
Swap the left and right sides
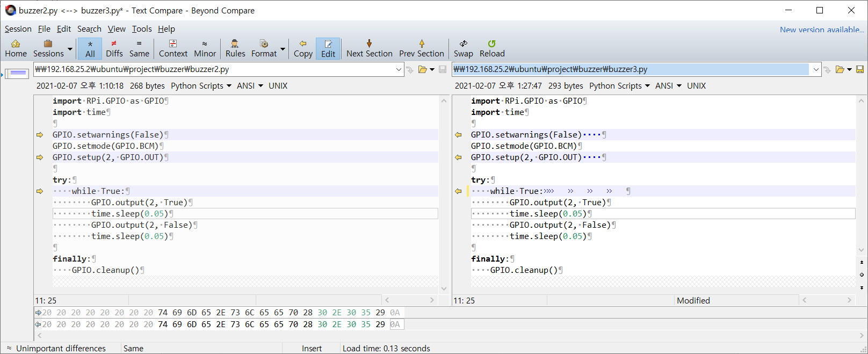click(463, 48)
